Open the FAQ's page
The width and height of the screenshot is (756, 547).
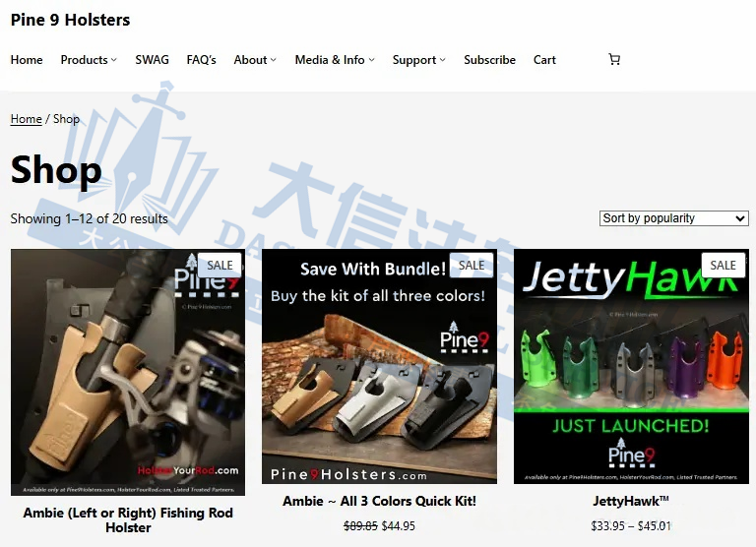(201, 60)
